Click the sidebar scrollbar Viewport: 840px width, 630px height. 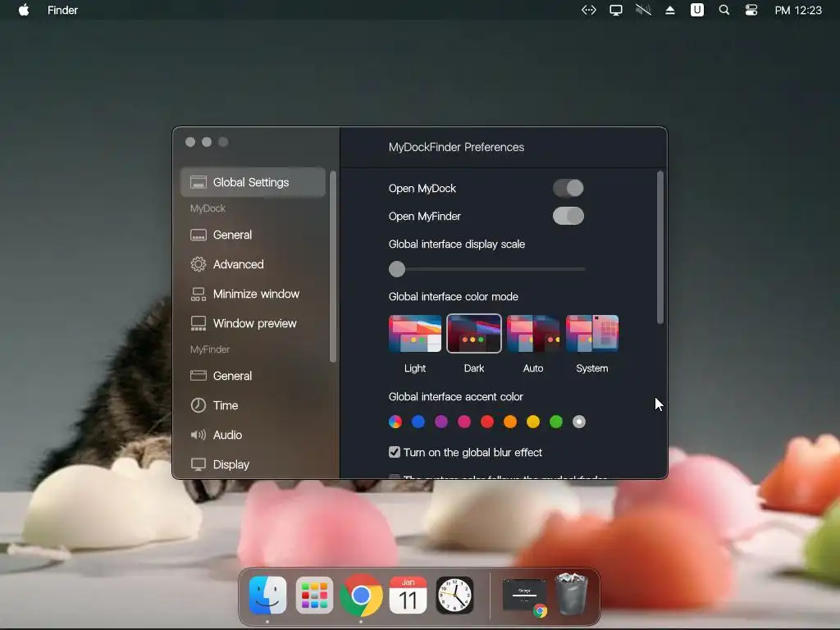[333, 267]
